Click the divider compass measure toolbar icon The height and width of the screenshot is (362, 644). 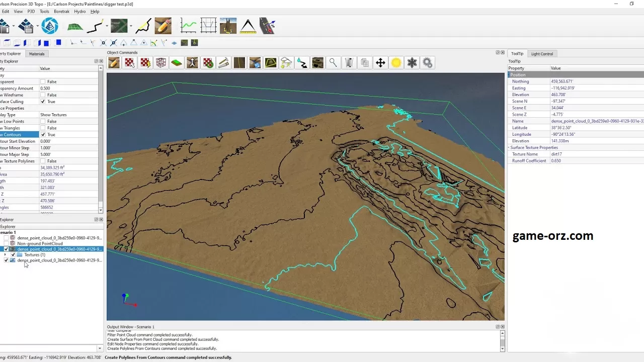tap(248, 26)
